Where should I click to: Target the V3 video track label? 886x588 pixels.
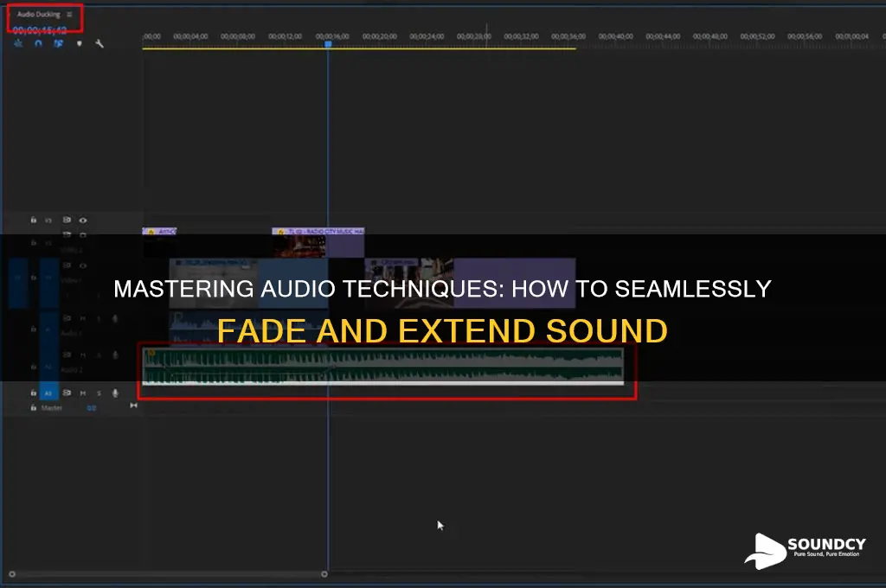(48, 220)
